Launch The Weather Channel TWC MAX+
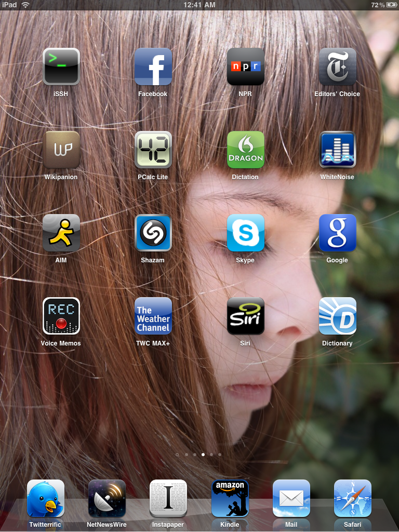The image size is (399, 532). [153, 316]
